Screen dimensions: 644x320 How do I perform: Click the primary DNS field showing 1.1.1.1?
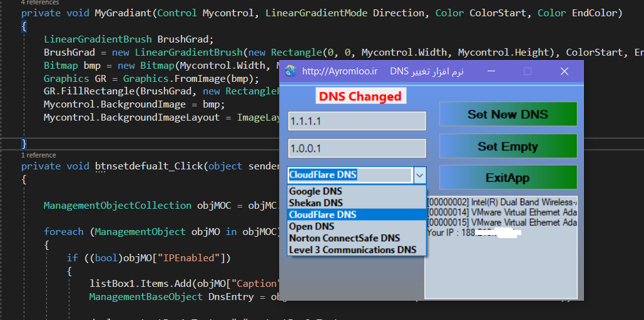[x=357, y=121]
